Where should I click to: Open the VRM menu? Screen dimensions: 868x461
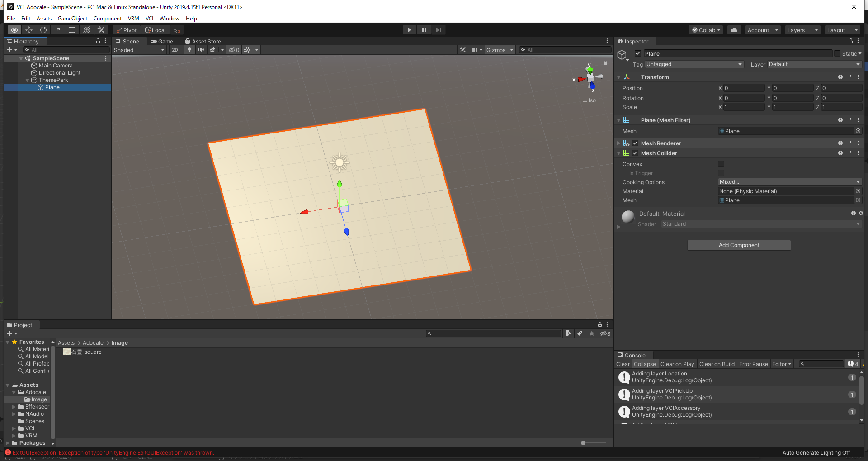pos(133,19)
